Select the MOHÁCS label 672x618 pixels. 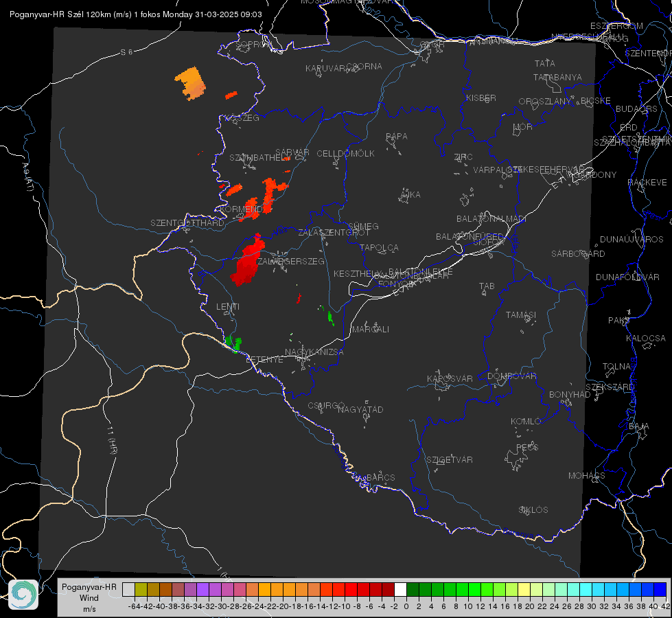point(587,476)
